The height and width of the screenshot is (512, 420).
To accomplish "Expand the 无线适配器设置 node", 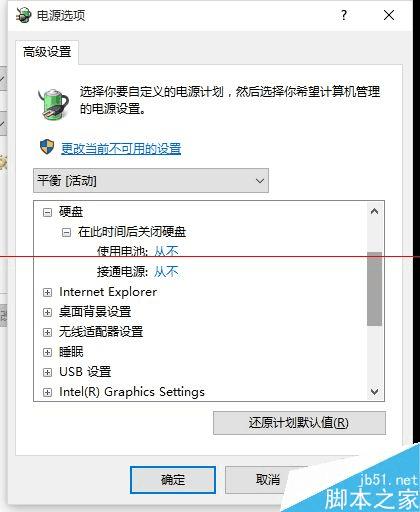I will point(47,332).
